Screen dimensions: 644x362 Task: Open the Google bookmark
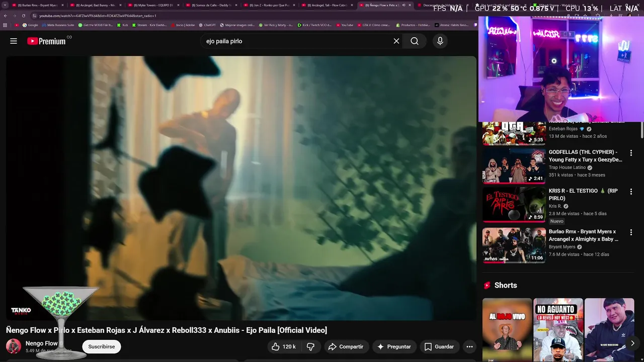point(30,25)
